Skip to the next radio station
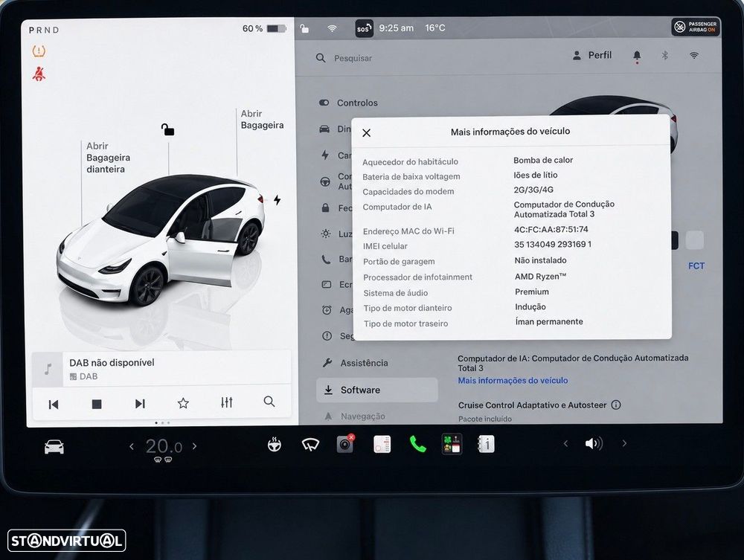 (x=140, y=404)
